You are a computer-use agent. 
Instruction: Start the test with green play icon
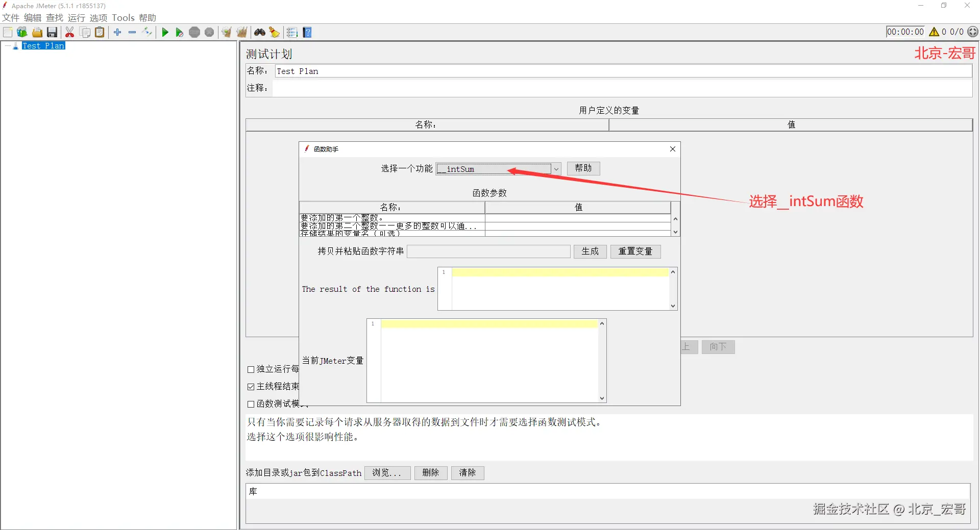coord(165,32)
